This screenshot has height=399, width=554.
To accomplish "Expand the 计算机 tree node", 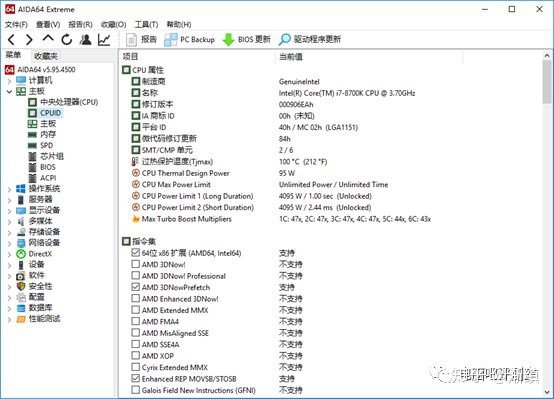I will tap(9, 81).
